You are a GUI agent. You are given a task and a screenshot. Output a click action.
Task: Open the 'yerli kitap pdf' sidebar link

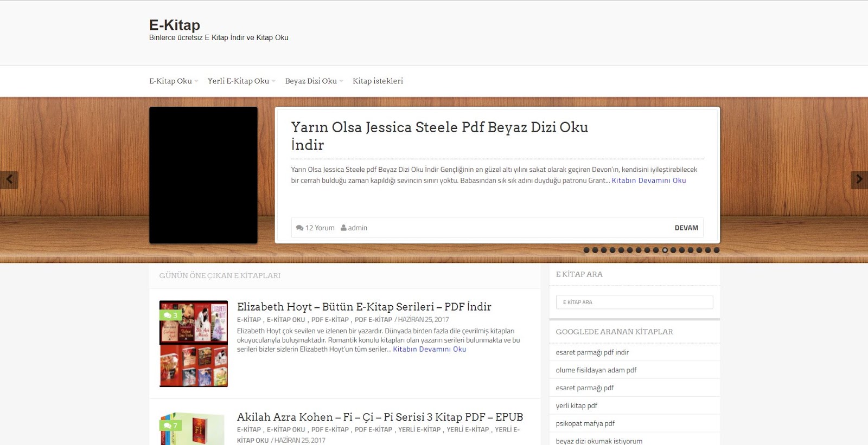coord(577,406)
